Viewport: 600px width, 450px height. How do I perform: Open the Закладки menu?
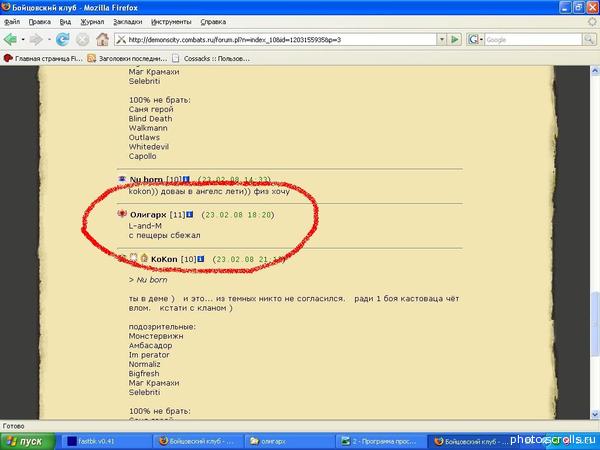tap(127, 22)
